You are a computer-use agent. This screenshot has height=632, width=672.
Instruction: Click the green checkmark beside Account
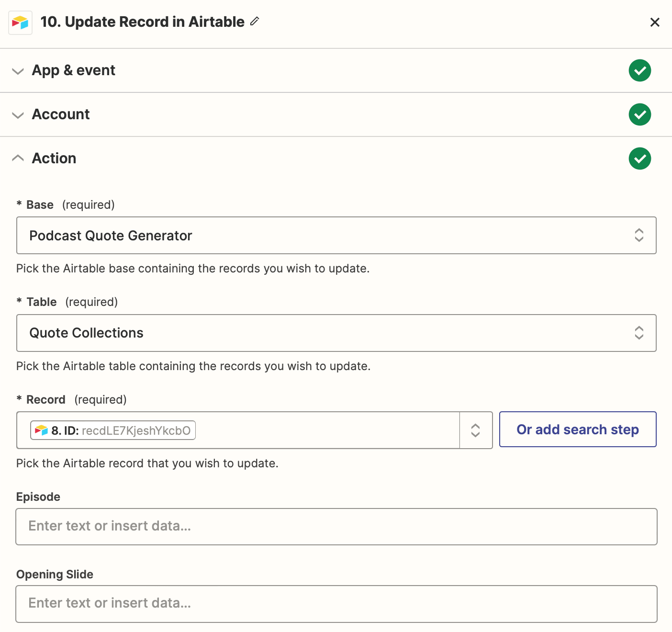tap(639, 114)
